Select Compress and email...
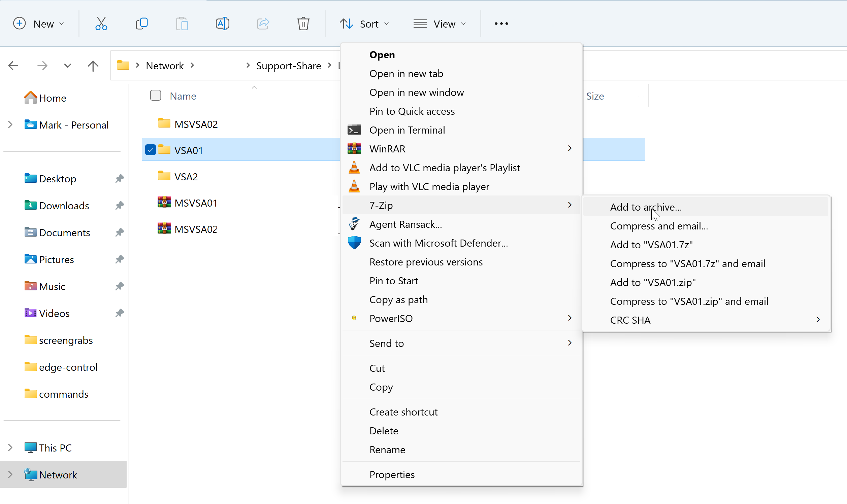This screenshot has height=504, width=847. coord(706,226)
